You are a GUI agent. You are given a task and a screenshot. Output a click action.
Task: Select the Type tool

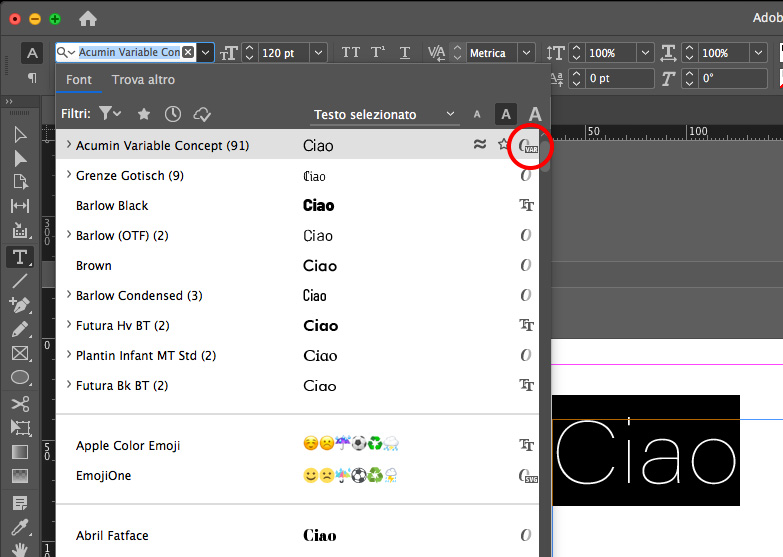[20, 257]
